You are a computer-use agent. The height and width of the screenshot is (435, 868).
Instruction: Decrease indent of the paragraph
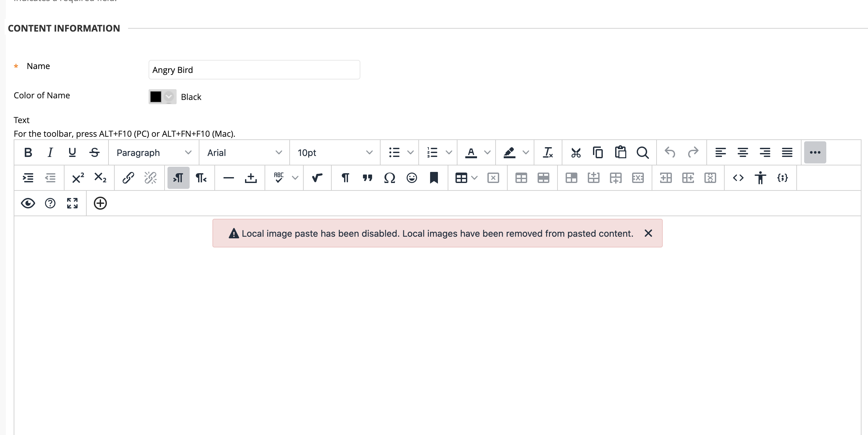tap(50, 178)
